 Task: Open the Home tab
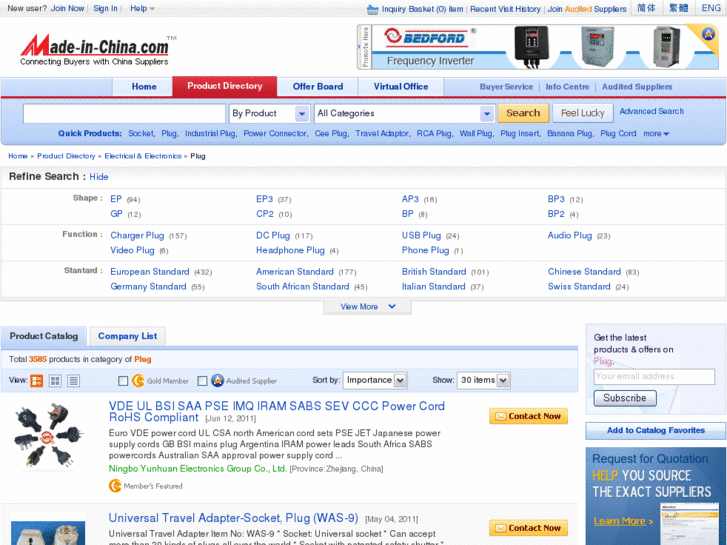[x=144, y=87]
